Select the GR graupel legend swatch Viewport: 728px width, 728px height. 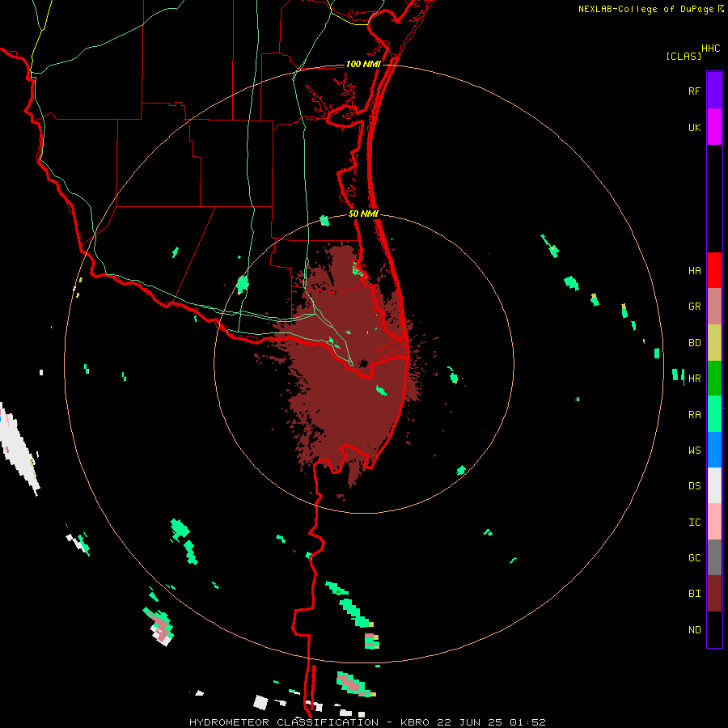pyautogui.click(x=714, y=306)
